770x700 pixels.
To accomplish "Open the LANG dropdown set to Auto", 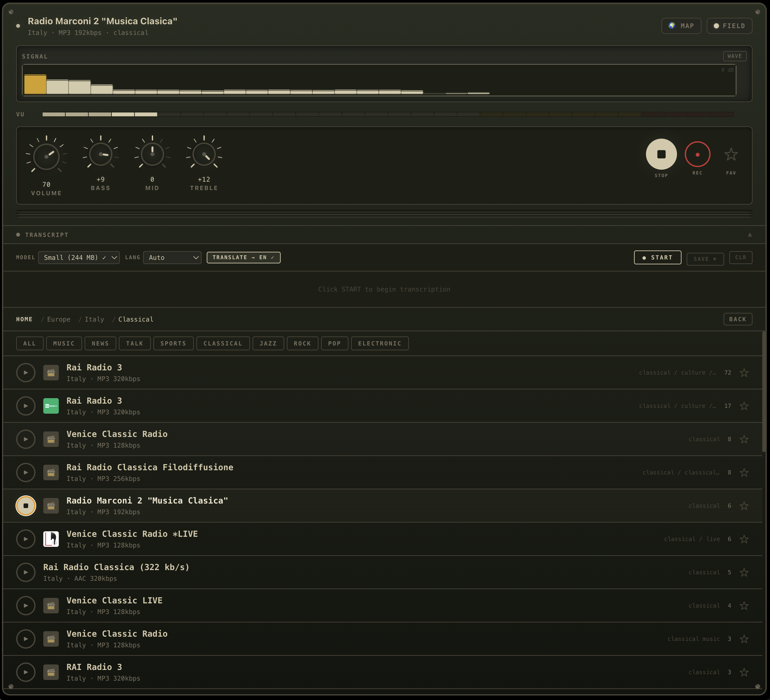I will (x=172, y=257).
